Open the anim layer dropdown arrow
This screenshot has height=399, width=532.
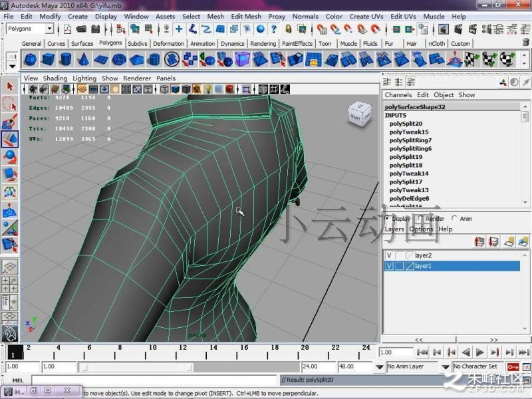coord(380,367)
